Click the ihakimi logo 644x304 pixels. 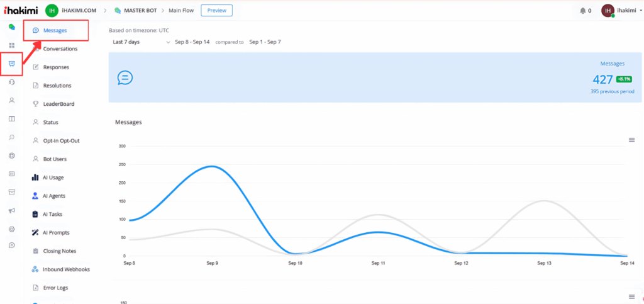point(21,10)
